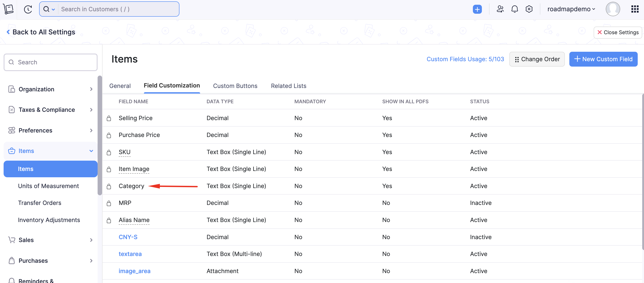Expand the Purchases section chevron

pyautogui.click(x=91, y=261)
